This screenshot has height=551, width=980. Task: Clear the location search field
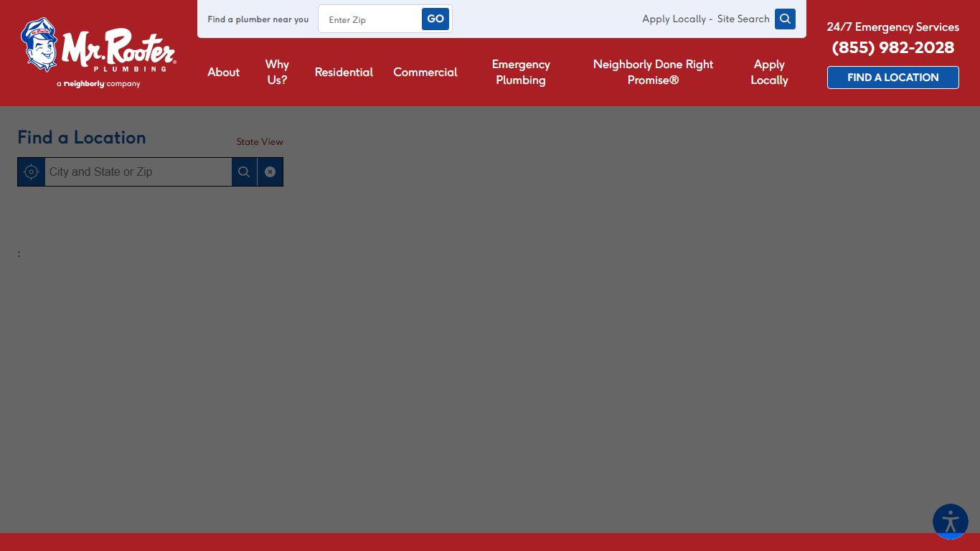[270, 172]
